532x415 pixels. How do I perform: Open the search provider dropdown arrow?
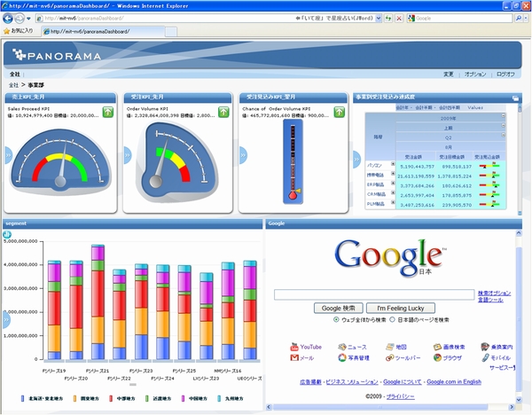[x=526, y=19]
